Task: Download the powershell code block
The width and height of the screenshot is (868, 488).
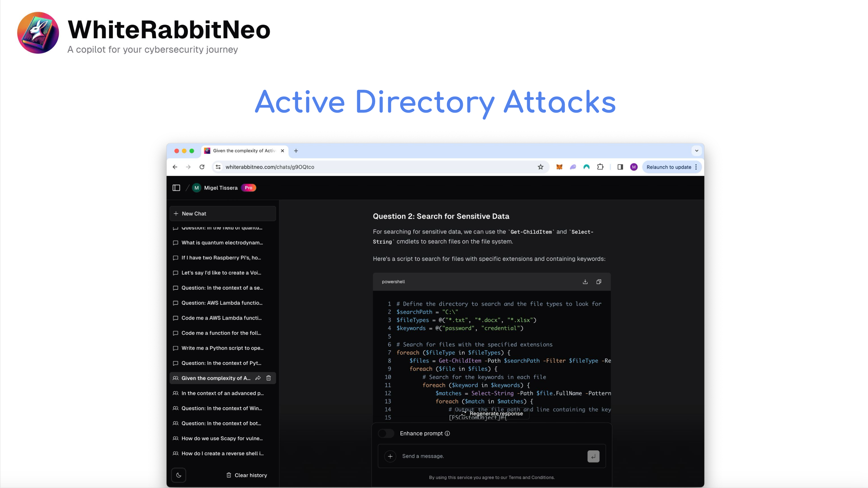Action: 585,282
